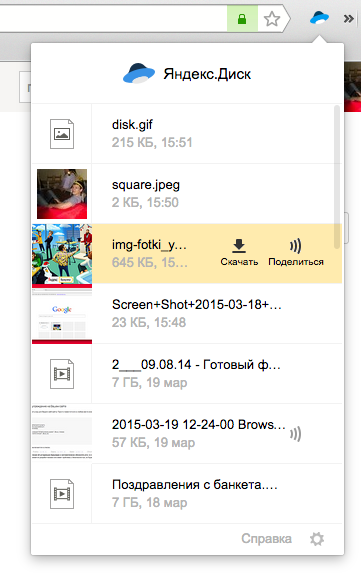Select the img-fotki_y… file name
The width and height of the screenshot is (361, 577).
coord(149,245)
